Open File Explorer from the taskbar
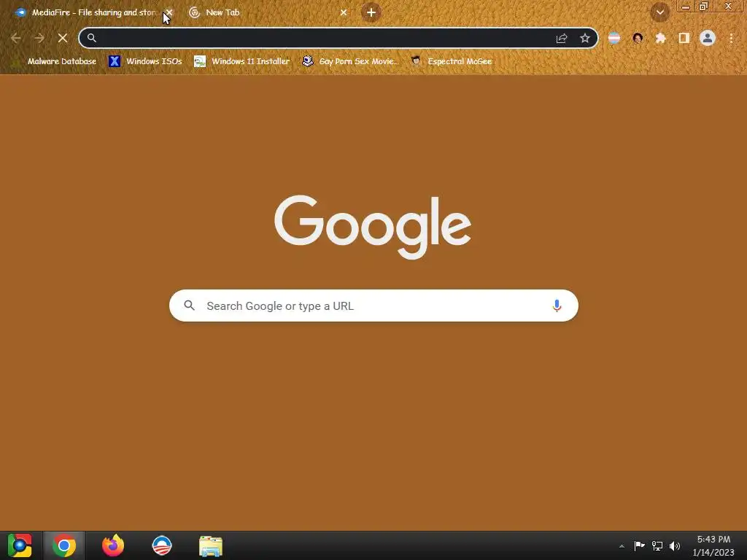The height and width of the screenshot is (560, 747). pos(211,546)
